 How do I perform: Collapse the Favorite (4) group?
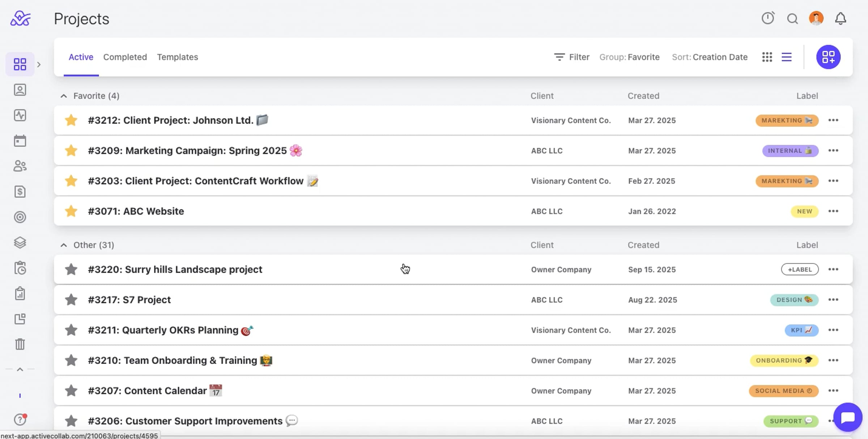click(x=64, y=96)
